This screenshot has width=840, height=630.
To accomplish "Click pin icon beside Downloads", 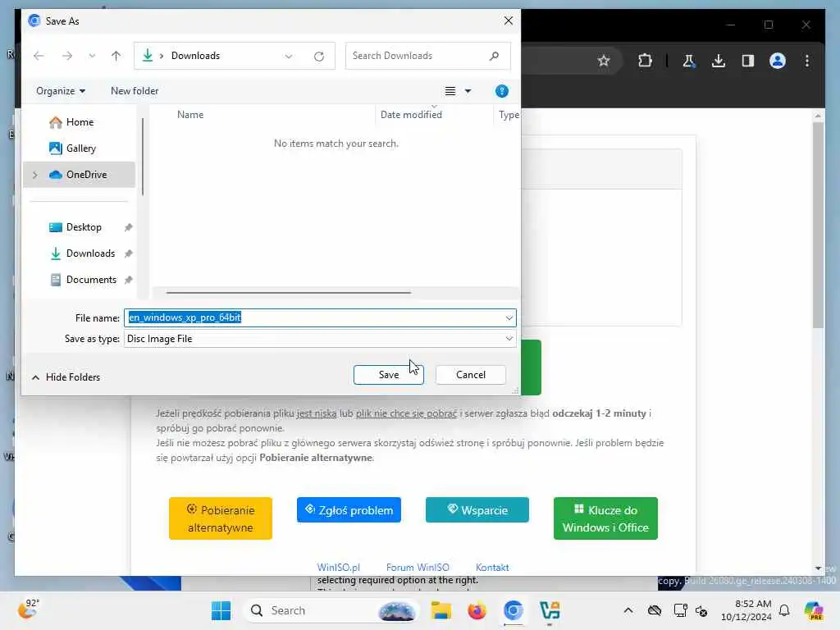I will click(128, 253).
